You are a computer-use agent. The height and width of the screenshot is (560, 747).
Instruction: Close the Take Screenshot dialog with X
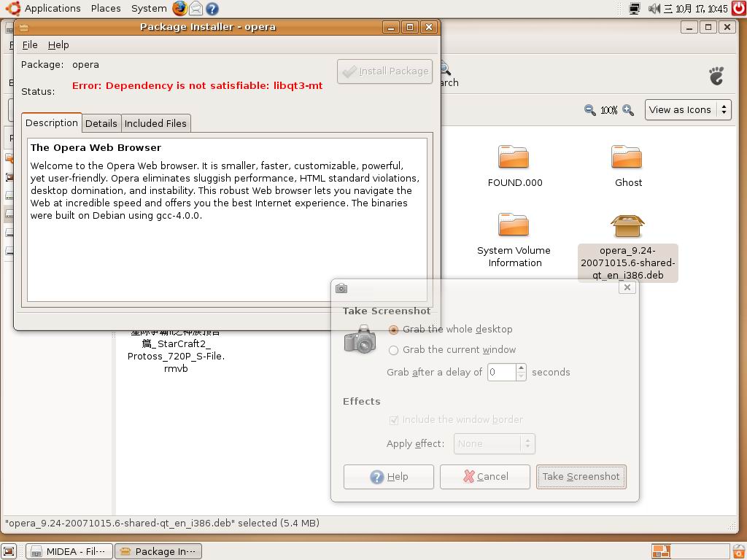(627, 287)
